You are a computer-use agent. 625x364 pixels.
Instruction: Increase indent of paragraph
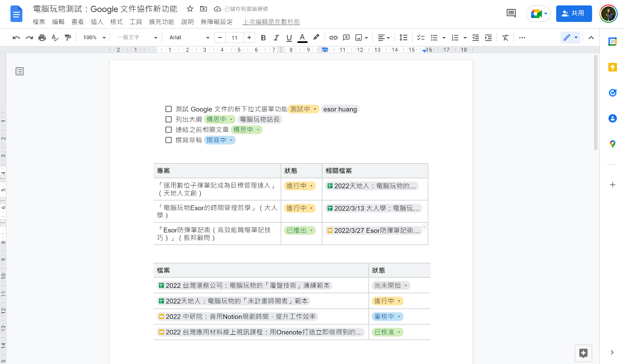coord(488,37)
